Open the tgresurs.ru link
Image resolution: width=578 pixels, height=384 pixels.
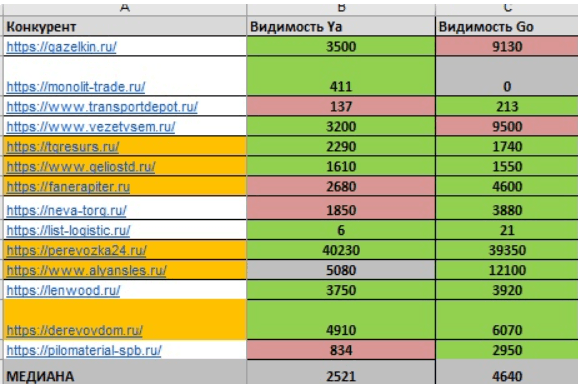[63, 147]
